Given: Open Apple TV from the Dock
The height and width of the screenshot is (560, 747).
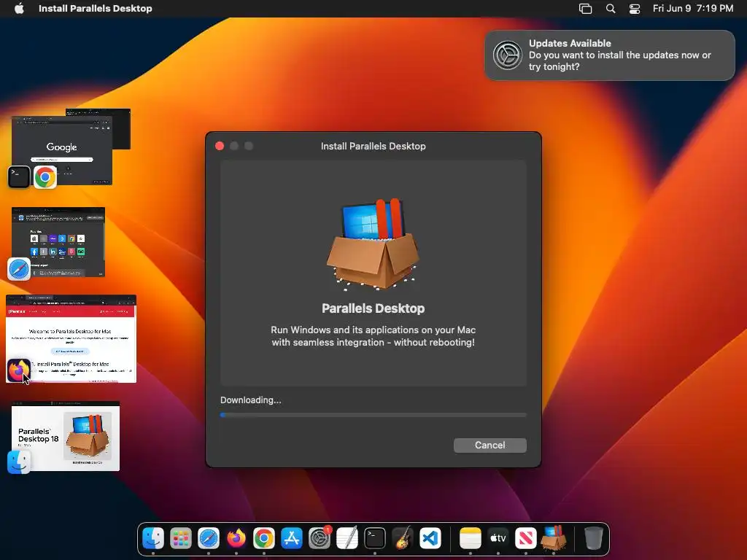Looking at the screenshot, I should pos(498,539).
